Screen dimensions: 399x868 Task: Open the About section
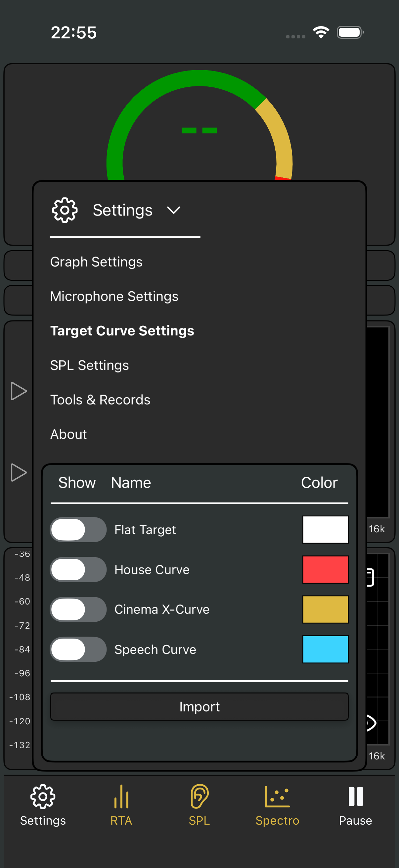[69, 434]
